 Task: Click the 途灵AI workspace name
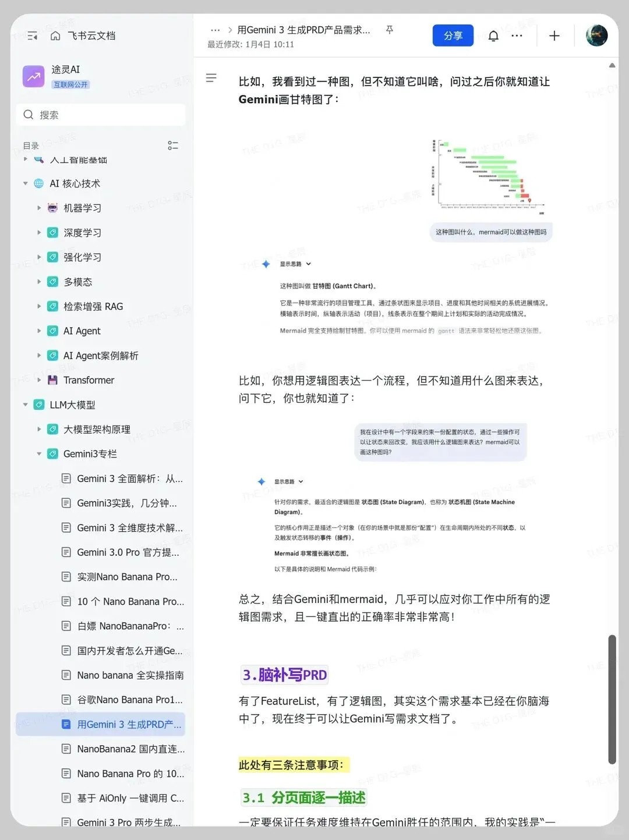click(66, 69)
